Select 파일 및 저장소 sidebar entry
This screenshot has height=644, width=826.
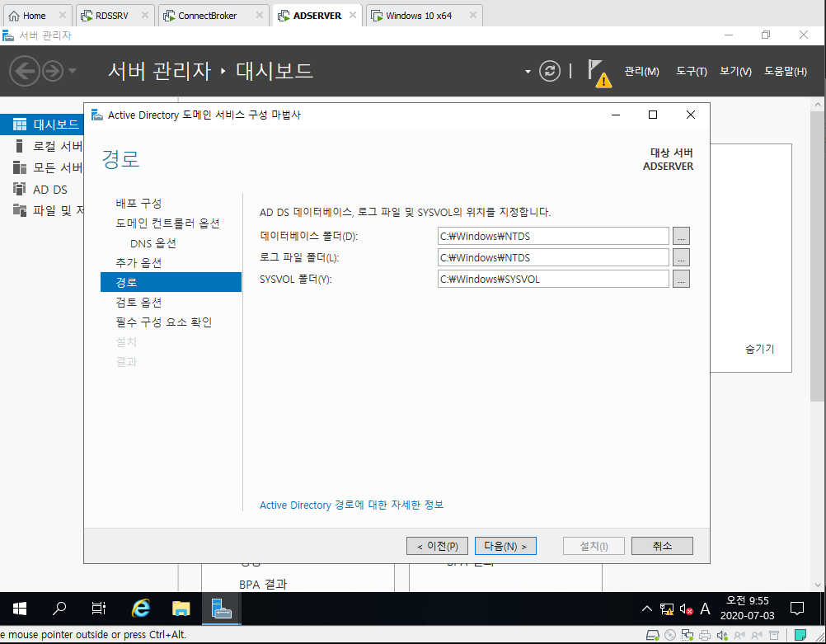coord(42,211)
